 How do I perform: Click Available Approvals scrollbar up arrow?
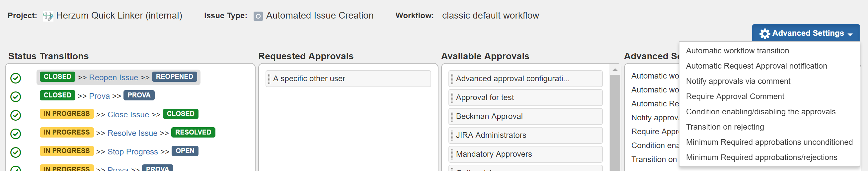(x=615, y=70)
